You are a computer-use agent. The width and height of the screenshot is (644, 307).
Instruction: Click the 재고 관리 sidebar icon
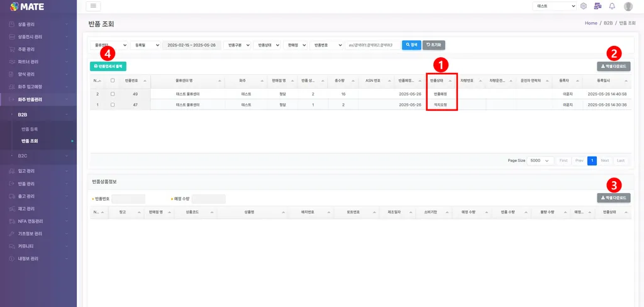point(13,208)
